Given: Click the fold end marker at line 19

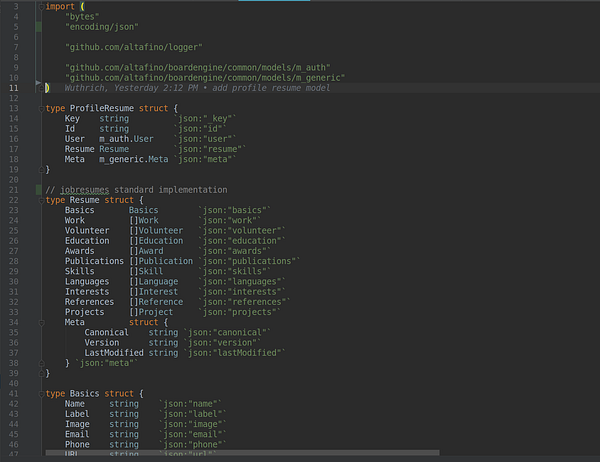Looking at the screenshot, I should [39, 169].
